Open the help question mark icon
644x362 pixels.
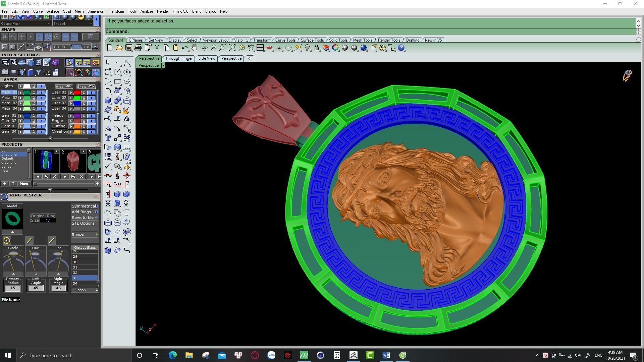tap(401, 48)
